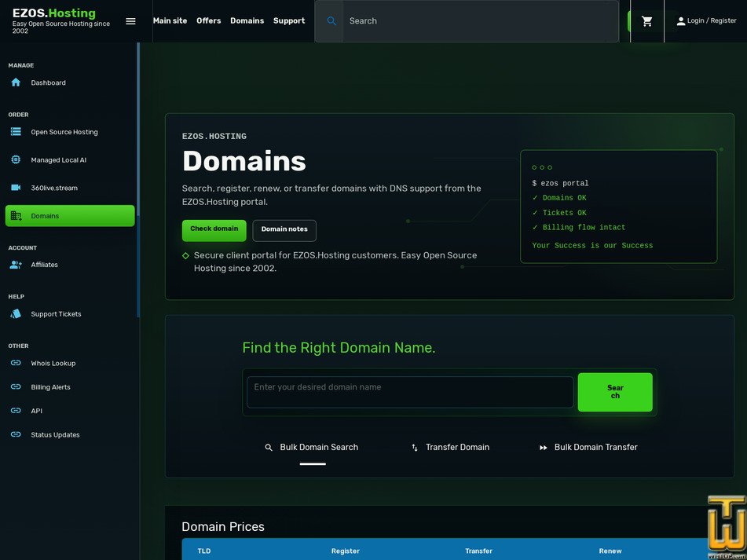Click the user profile icon
Screen dimensions: 747x560
pos(681,21)
